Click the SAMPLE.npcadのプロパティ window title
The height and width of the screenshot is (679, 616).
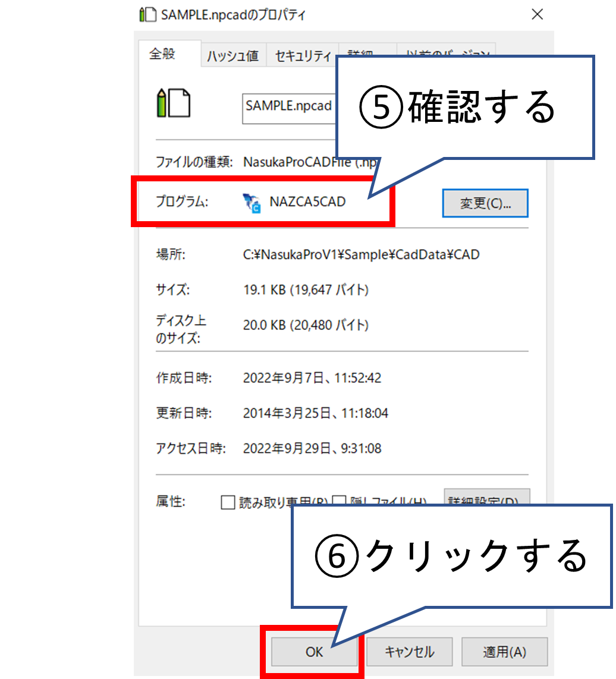pos(233,15)
